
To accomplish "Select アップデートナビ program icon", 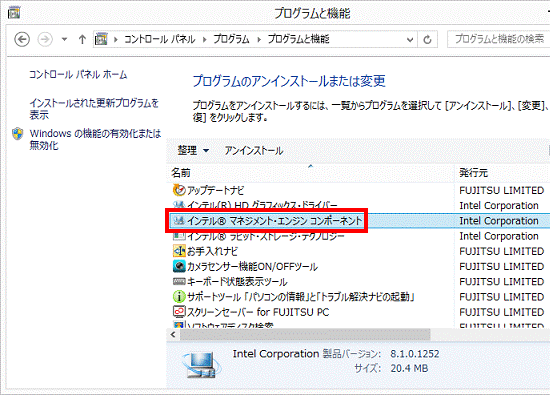I will (179, 190).
